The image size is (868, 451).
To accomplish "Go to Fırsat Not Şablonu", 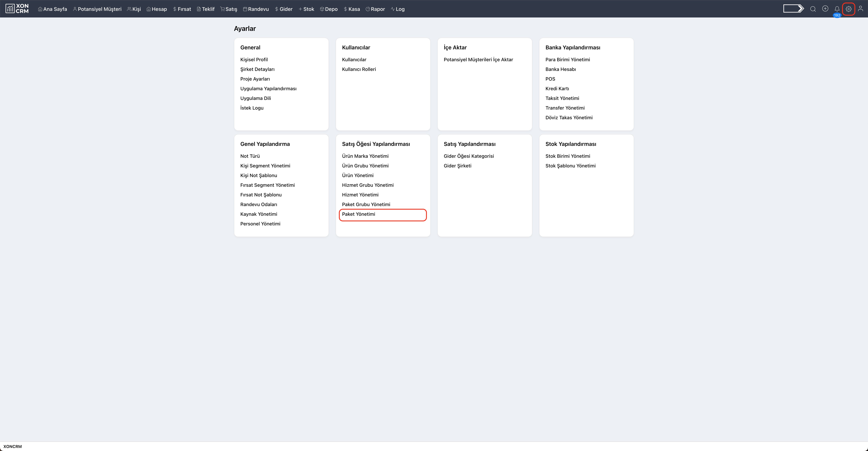I will pos(261,195).
